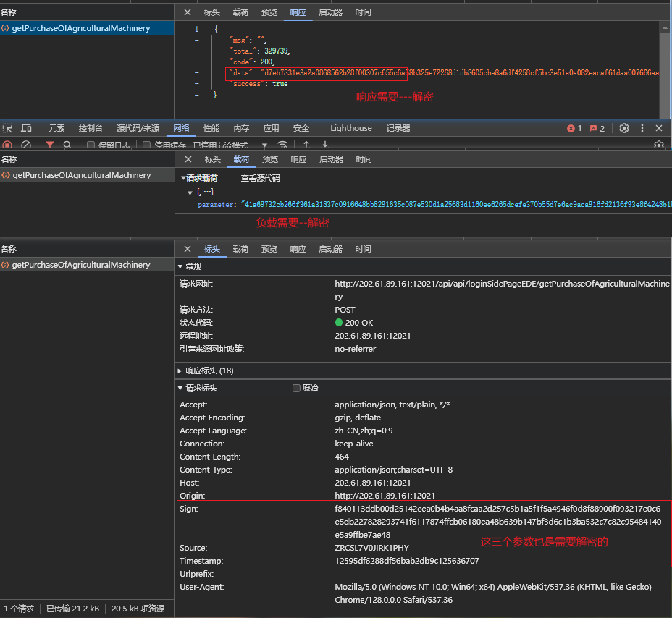The width and height of the screenshot is (672, 618).
Task: Close request details in the general headers panel
Action: click(x=188, y=249)
